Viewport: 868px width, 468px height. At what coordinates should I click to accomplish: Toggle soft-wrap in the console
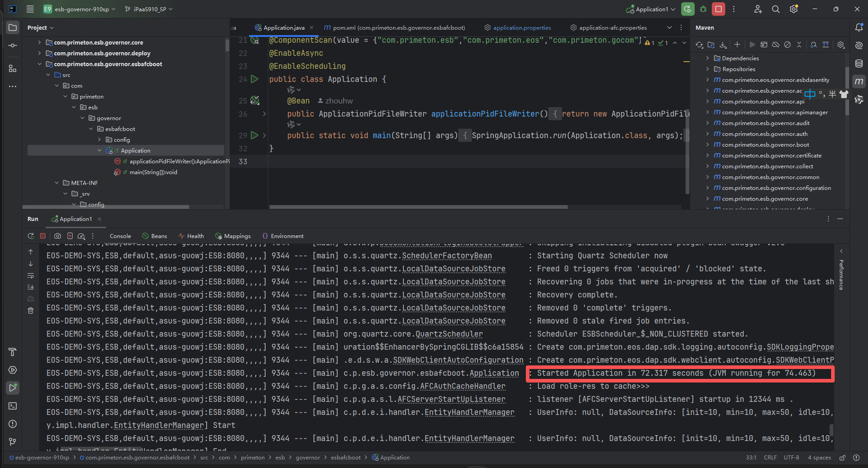click(31, 275)
